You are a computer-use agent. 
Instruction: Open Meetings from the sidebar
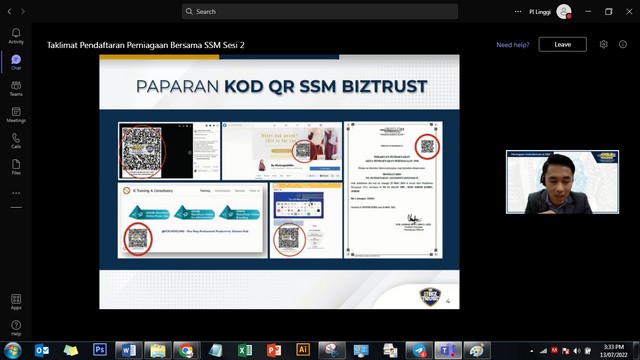tap(16, 115)
